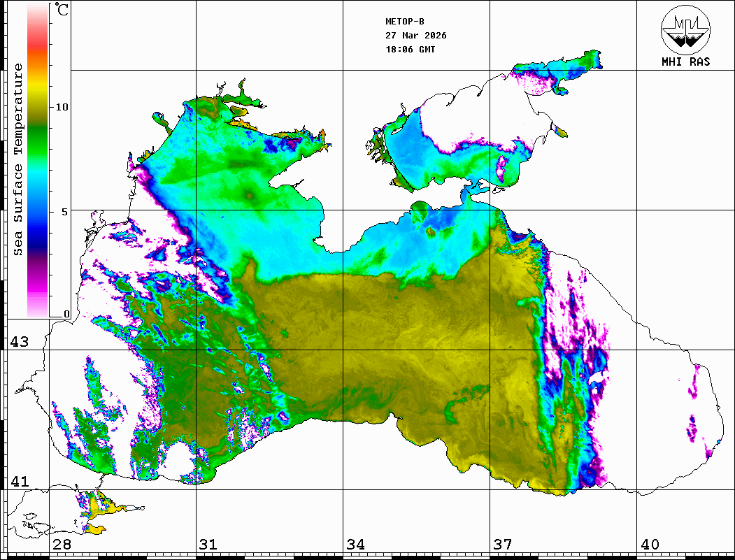
Task: Click the longitude 40 label
Action: pyautogui.click(x=650, y=545)
